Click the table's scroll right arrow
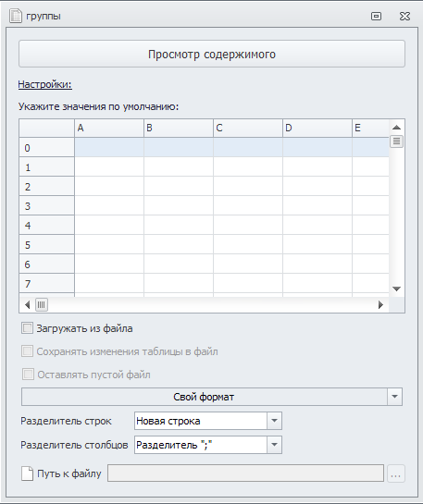 point(380,304)
